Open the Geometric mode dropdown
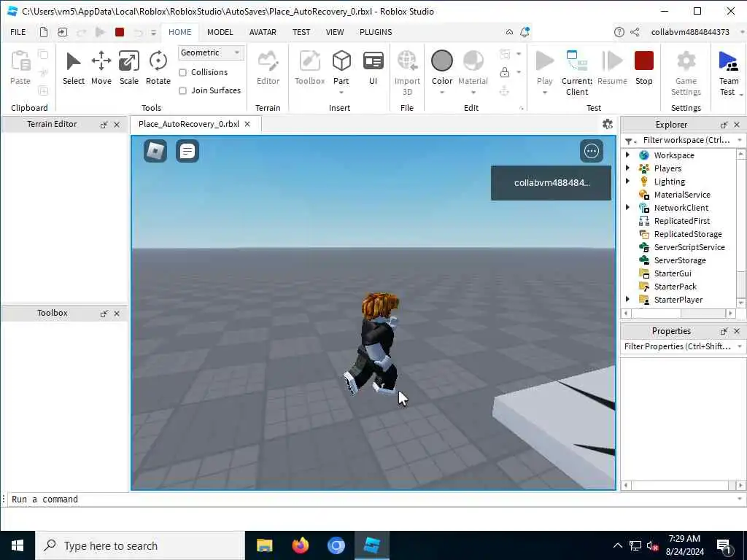 (211, 52)
